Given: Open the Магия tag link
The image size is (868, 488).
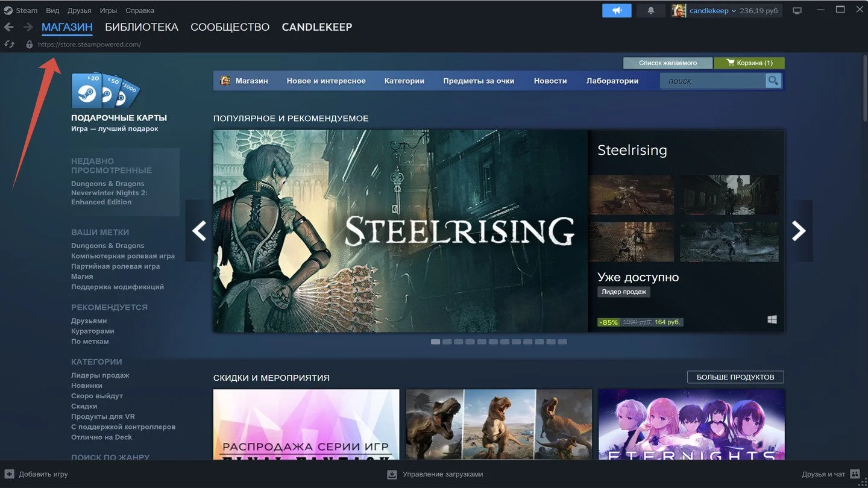Looking at the screenshot, I should [x=82, y=277].
